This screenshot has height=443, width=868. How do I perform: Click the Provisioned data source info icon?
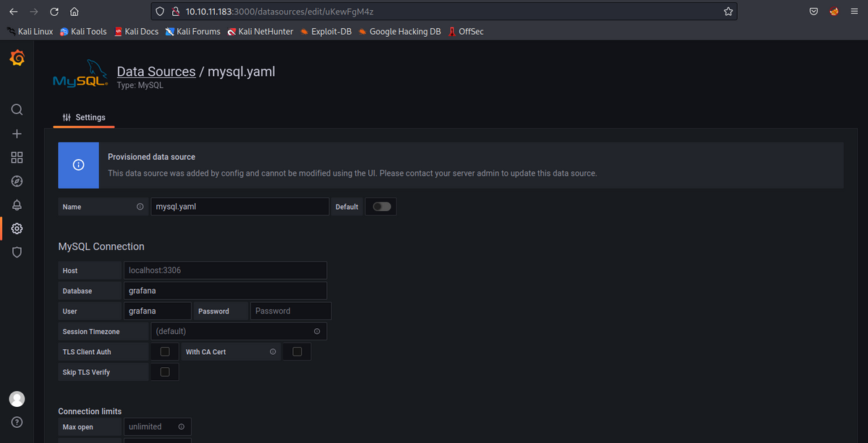78,165
